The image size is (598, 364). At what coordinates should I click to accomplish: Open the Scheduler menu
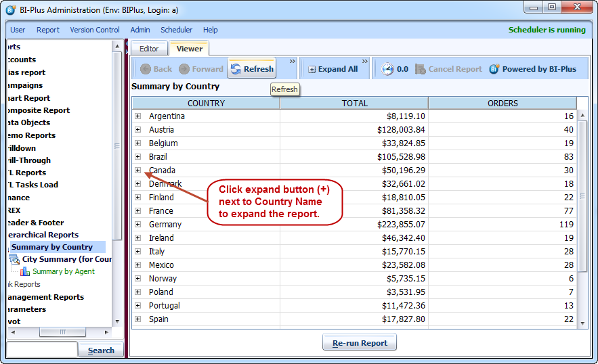(x=176, y=30)
